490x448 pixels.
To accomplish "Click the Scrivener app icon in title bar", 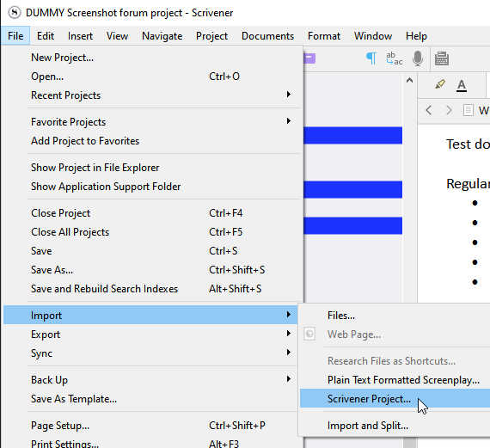I will [15, 13].
